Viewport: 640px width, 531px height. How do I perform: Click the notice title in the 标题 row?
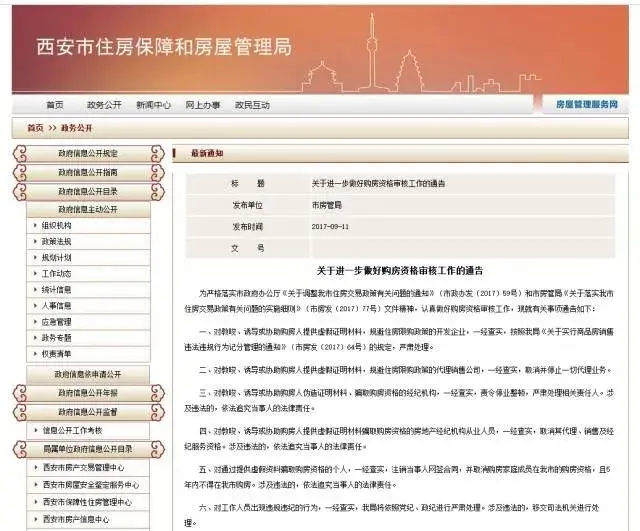(378, 184)
